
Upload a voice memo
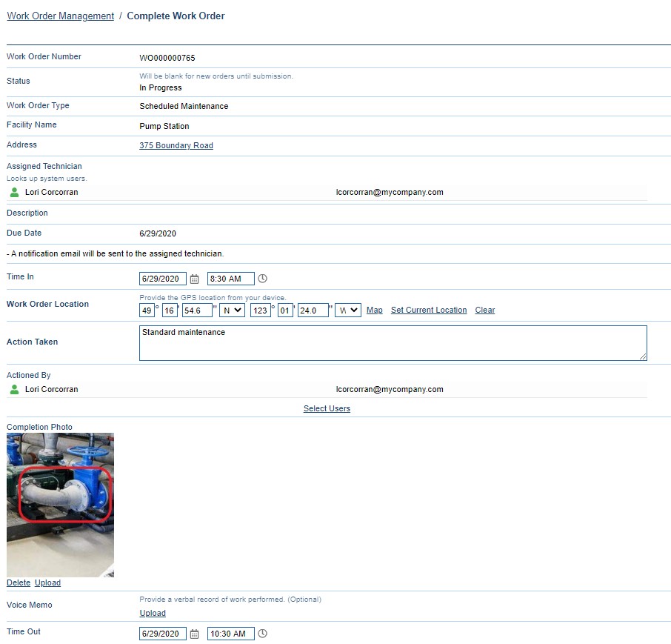pyautogui.click(x=152, y=613)
